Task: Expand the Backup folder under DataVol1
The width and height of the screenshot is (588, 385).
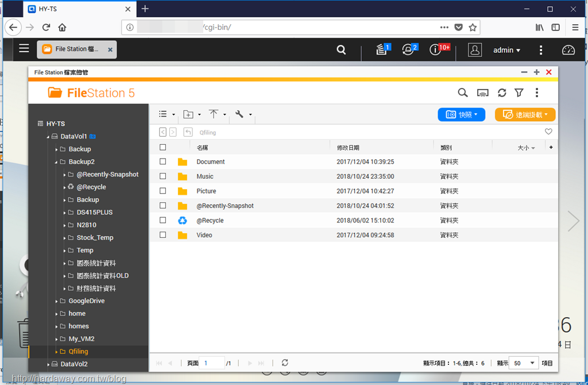Action: click(56, 149)
